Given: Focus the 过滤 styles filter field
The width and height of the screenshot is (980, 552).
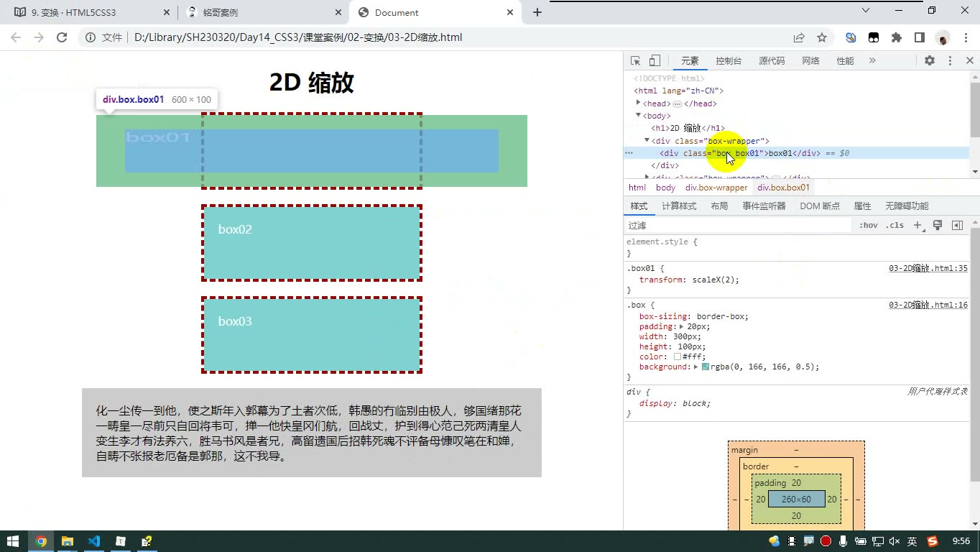Looking at the screenshot, I should (738, 226).
